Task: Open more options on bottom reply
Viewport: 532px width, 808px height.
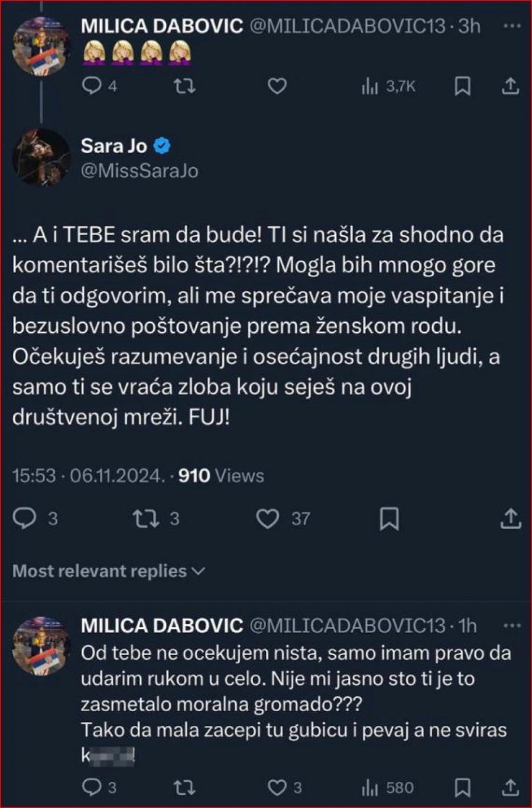Action: [x=511, y=625]
